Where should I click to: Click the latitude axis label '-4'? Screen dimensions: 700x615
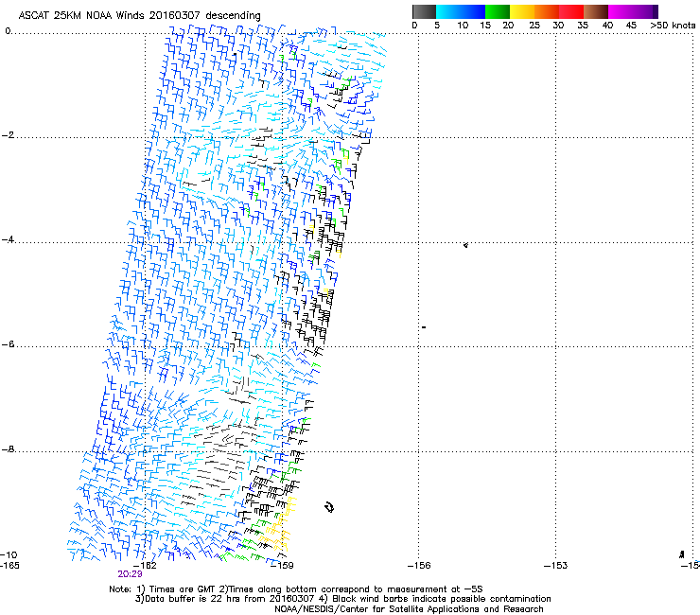pyautogui.click(x=8, y=239)
